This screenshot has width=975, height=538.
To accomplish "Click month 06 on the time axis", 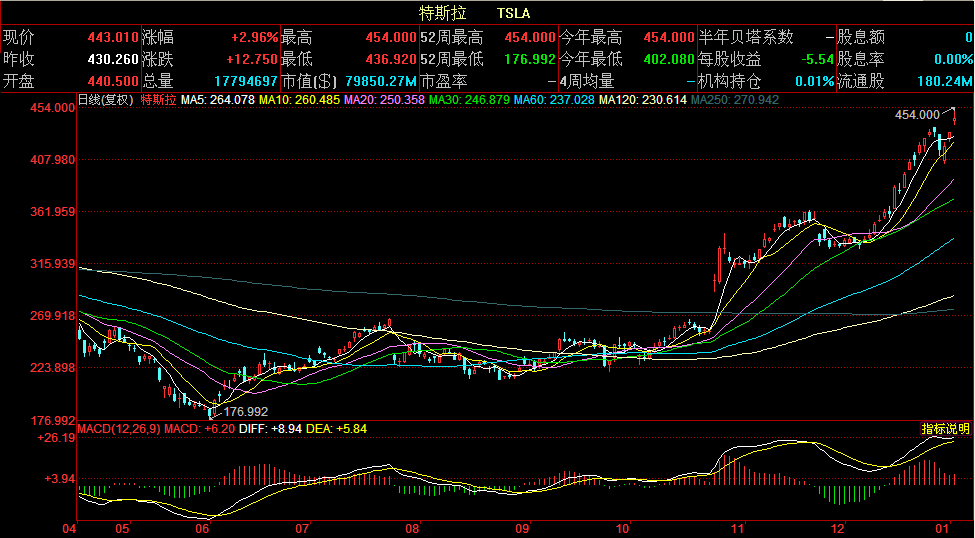I will point(202,529).
